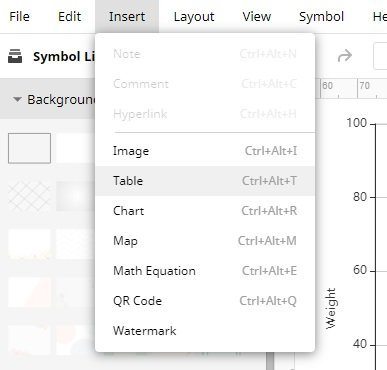The image size is (387, 370).
Task: Pick QR Code from the Insert menu
Action: 205,301
